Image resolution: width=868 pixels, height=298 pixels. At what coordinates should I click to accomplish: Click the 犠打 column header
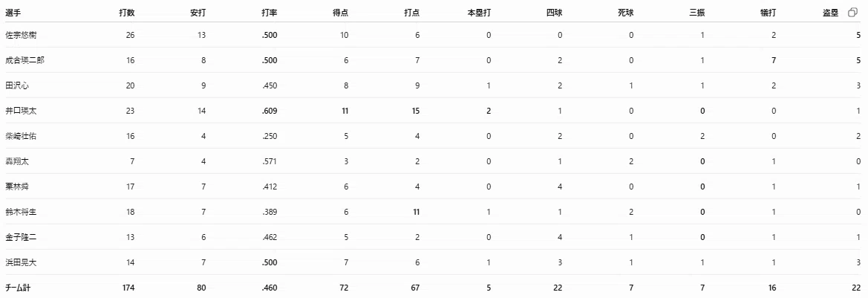pyautogui.click(x=769, y=12)
